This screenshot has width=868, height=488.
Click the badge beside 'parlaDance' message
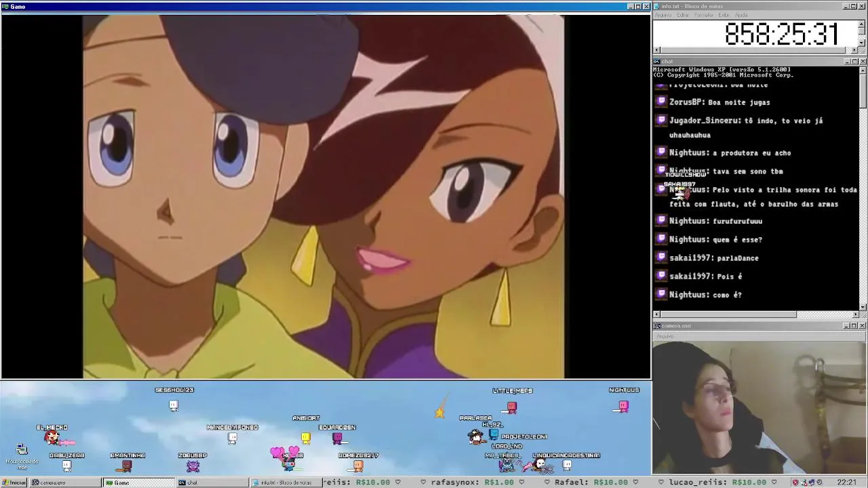661,258
